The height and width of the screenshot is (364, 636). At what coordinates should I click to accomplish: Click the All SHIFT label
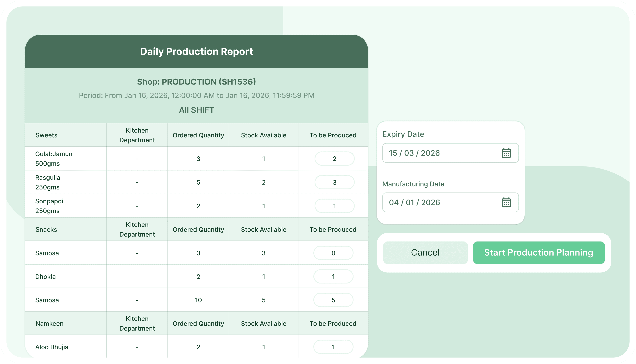197,110
